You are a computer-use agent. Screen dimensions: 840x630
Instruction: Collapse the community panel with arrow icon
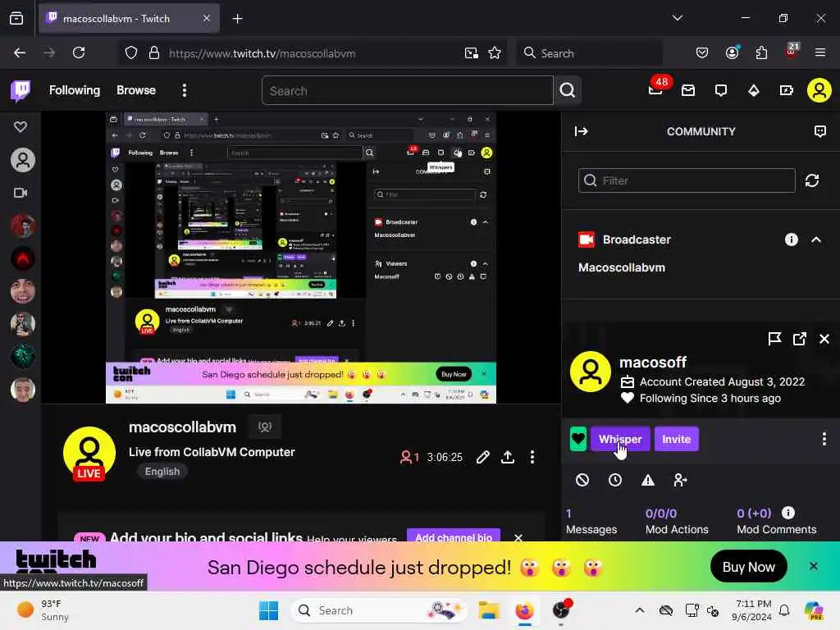(x=582, y=131)
